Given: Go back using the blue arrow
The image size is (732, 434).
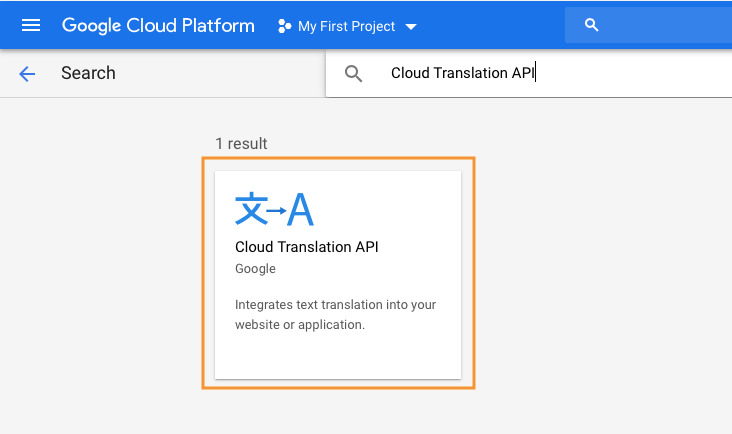Looking at the screenshot, I should [x=27, y=74].
